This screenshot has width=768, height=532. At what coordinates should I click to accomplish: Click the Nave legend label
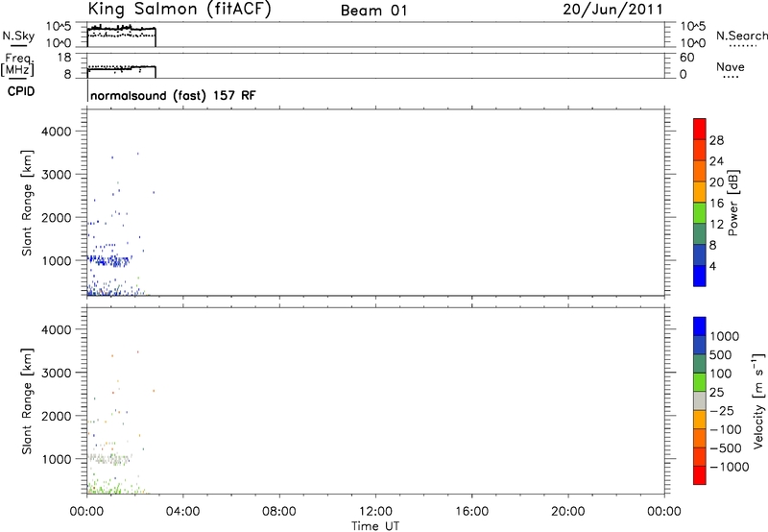click(x=731, y=67)
